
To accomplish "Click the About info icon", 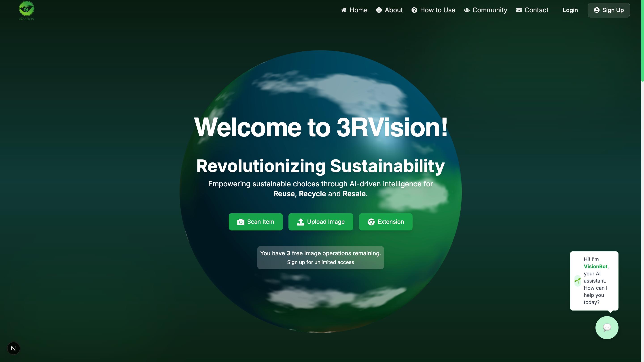I will tap(379, 10).
